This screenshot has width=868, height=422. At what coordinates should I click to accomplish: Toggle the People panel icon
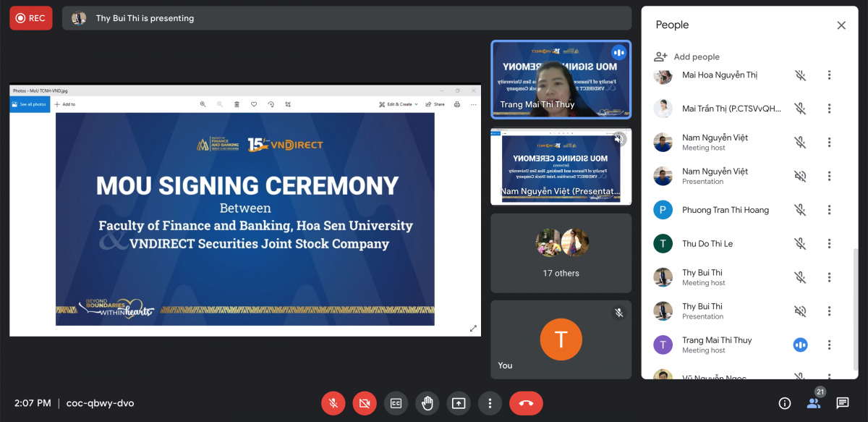click(x=814, y=403)
